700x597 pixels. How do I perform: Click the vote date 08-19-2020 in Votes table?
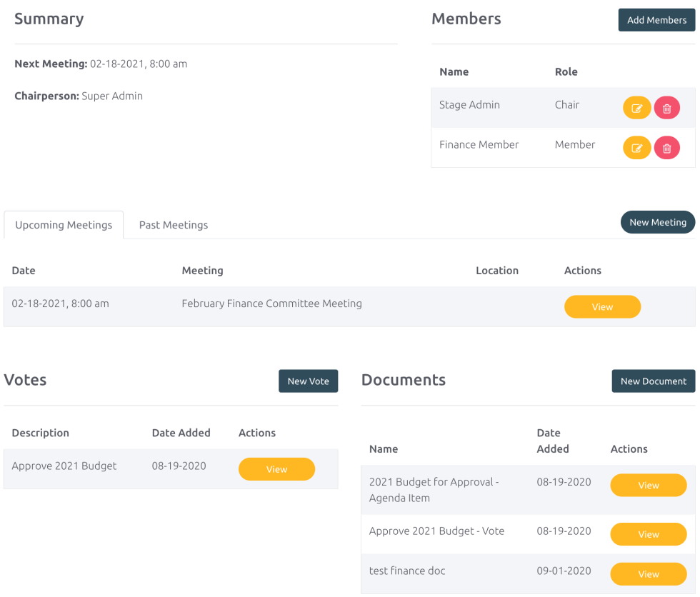[x=179, y=466]
